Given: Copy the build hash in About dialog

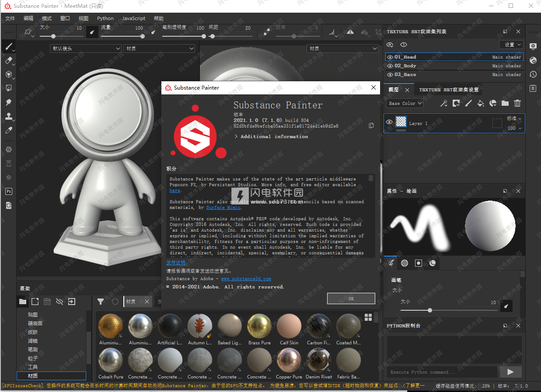Looking at the screenshot, I should pos(371,125).
